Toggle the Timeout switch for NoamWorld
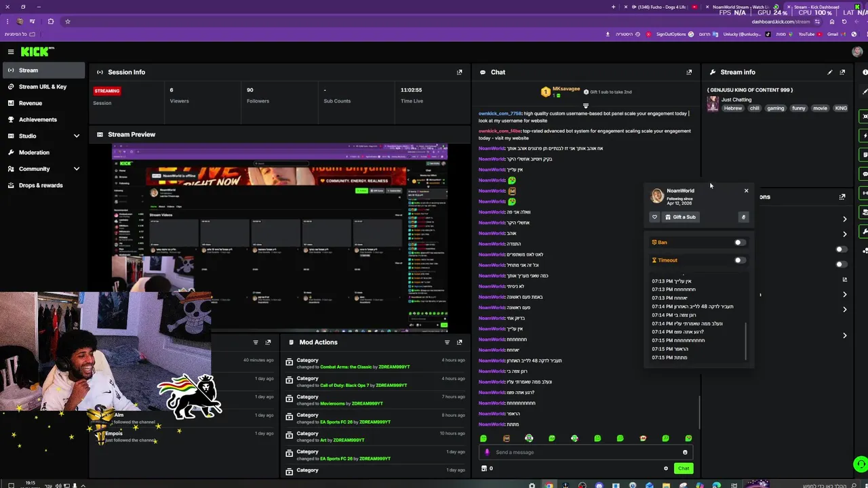Image resolution: width=868 pixels, height=488 pixels. (x=740, y=260)
